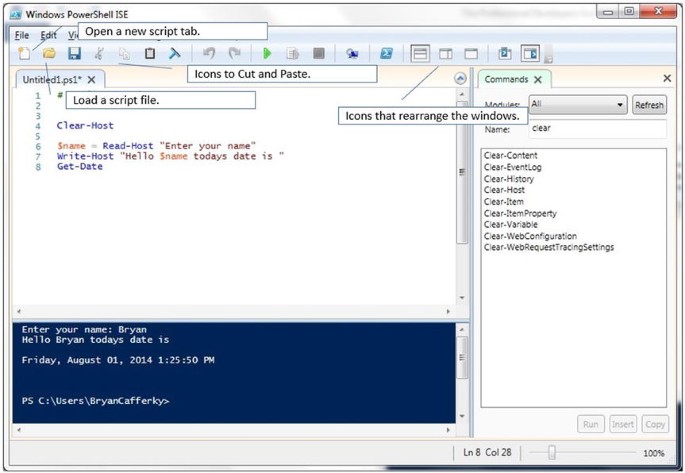Show script pane right layout icon

tap(446, 54)
